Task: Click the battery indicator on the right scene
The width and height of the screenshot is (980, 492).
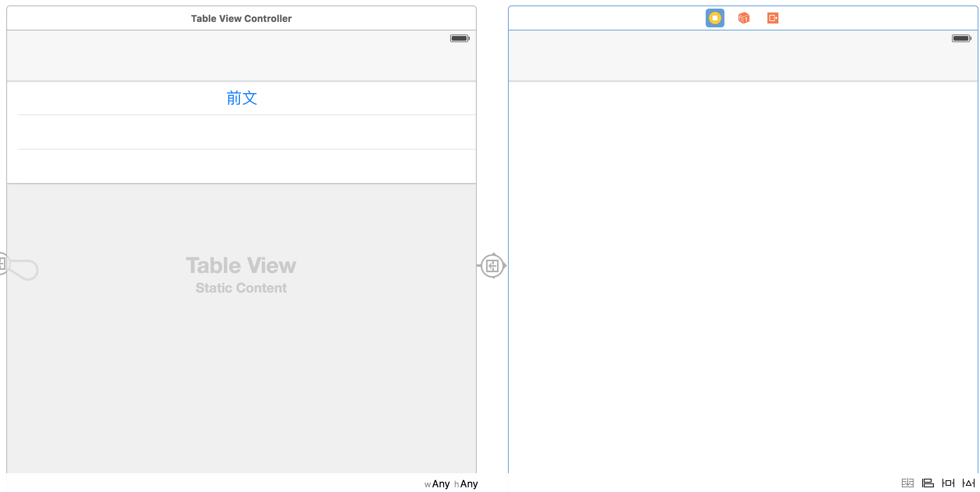Action: 960,38
